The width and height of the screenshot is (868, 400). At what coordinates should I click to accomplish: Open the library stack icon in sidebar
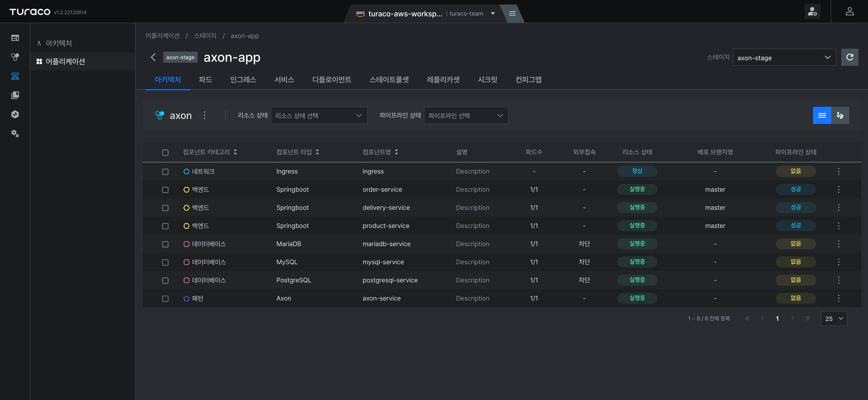pos(15,95)
